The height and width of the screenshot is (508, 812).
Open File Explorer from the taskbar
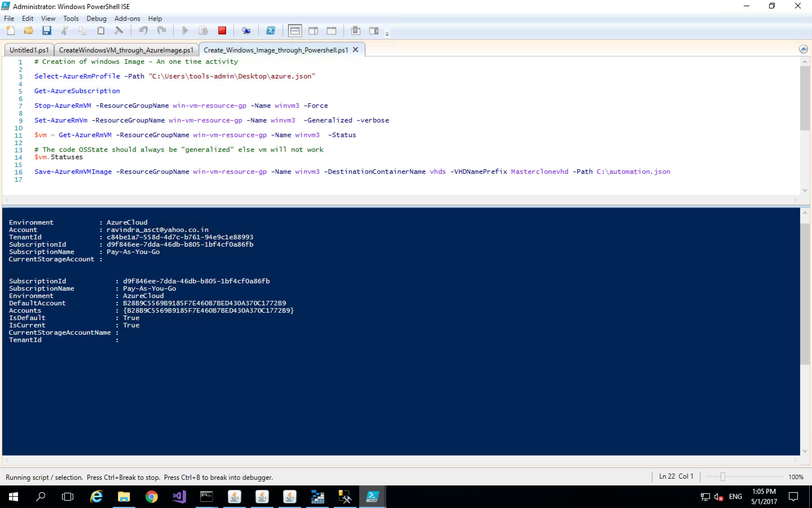(x=124, y=497)
